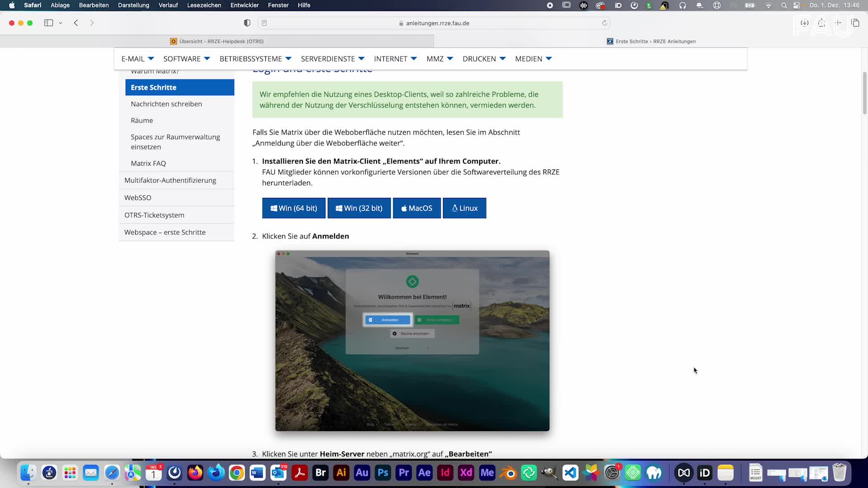The height and width of the screenshot is (488, 868).
Task: Download the MacOS client version
Action: coord(416,208)
